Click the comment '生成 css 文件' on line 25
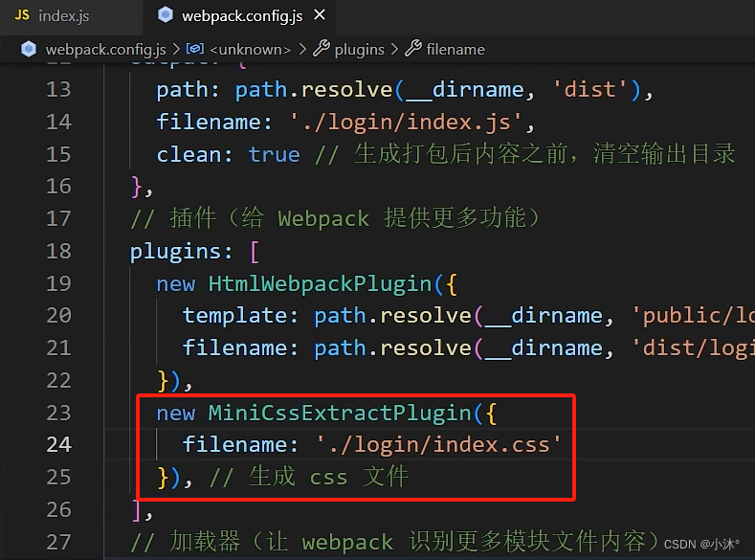The width and height of the screenshot is (755, 560). click(x=329, y=477)
